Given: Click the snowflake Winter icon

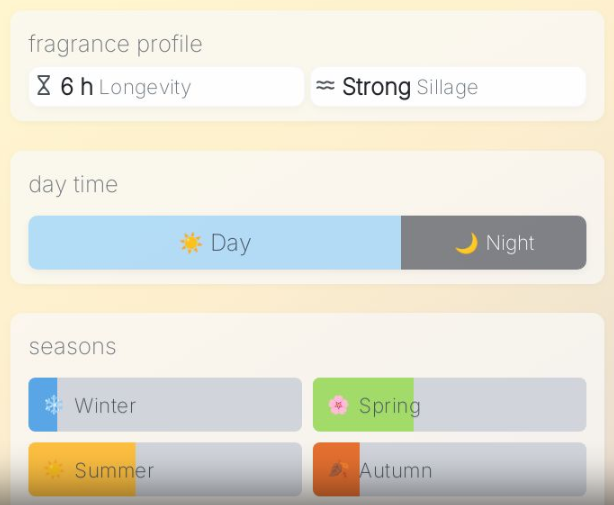Looking at the screenshot, I should click(53, 405).
